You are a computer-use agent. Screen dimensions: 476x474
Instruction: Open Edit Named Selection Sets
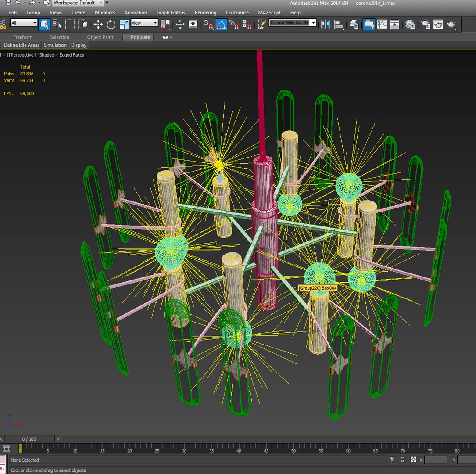(x=261, y=24)
